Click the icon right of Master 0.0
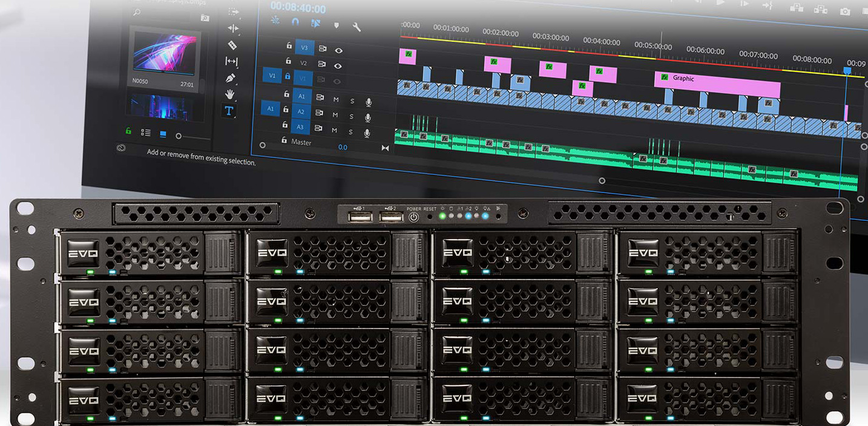Screen dimensions: 868x426 click(385, 148)
